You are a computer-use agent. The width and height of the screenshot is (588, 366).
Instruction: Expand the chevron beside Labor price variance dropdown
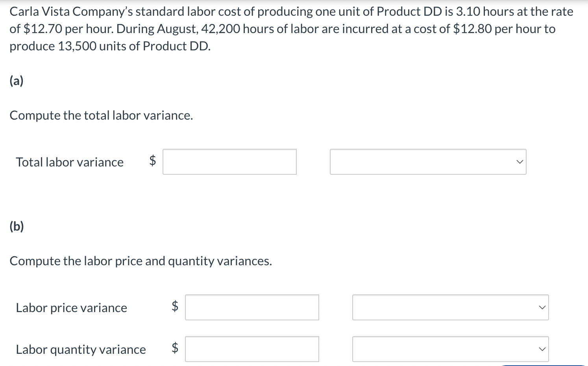click(x=542, y=307)
